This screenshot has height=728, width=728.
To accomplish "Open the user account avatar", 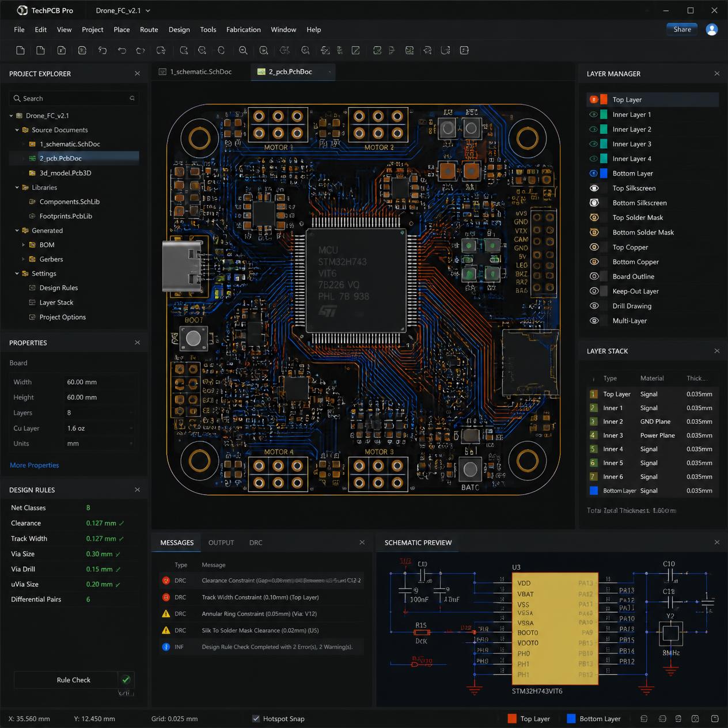I will tap(712, 29).
